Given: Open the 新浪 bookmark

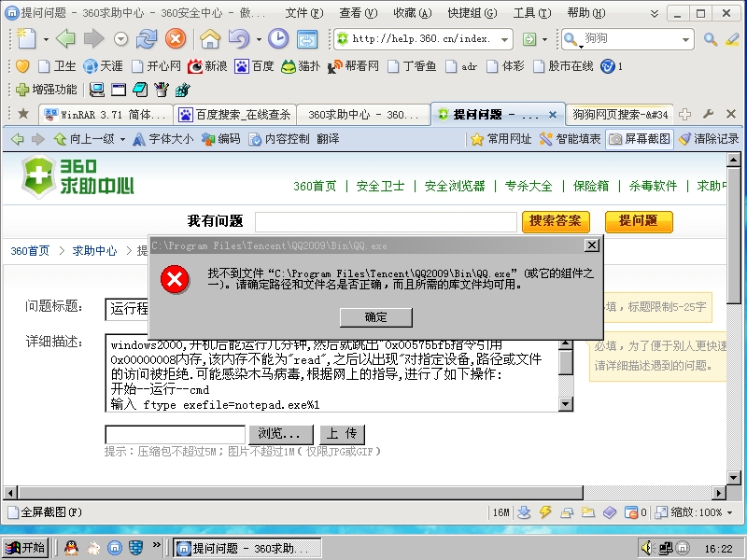Looking at the screenshot, I should 207,66.
